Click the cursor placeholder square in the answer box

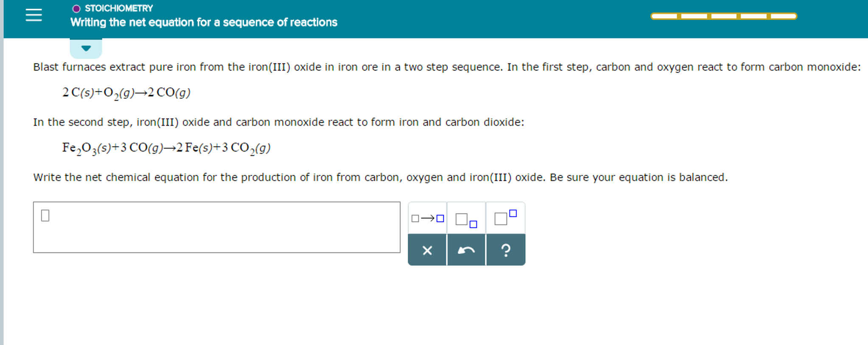coord(45,216)
